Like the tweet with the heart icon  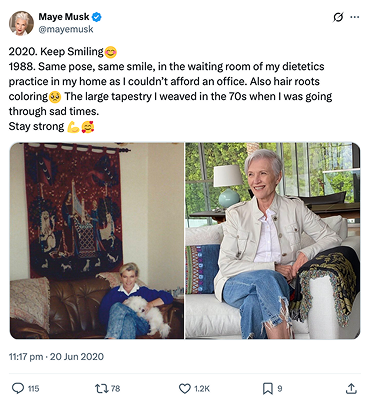[x=185, y=388]
